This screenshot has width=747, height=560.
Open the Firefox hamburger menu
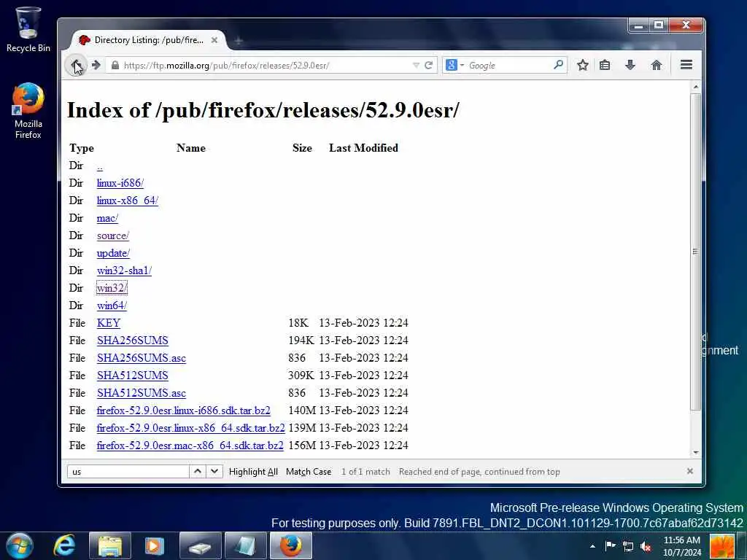tap(686, 65)
